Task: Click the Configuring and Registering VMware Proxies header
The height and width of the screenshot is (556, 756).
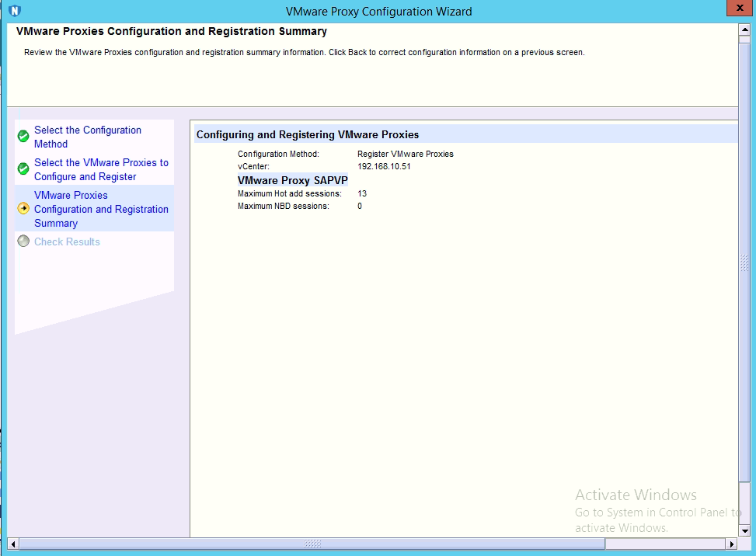Action: click(308, 134)
